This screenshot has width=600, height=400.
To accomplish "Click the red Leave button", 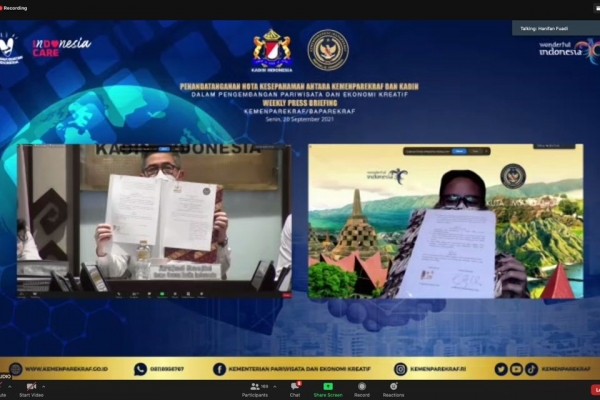I will tap(596, 388).
